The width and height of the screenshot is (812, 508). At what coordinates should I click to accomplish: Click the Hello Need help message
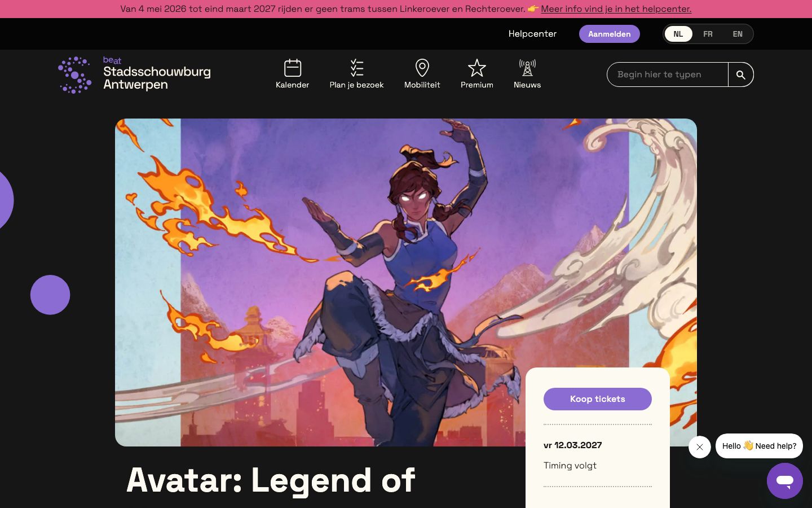(x=759, y=446)
